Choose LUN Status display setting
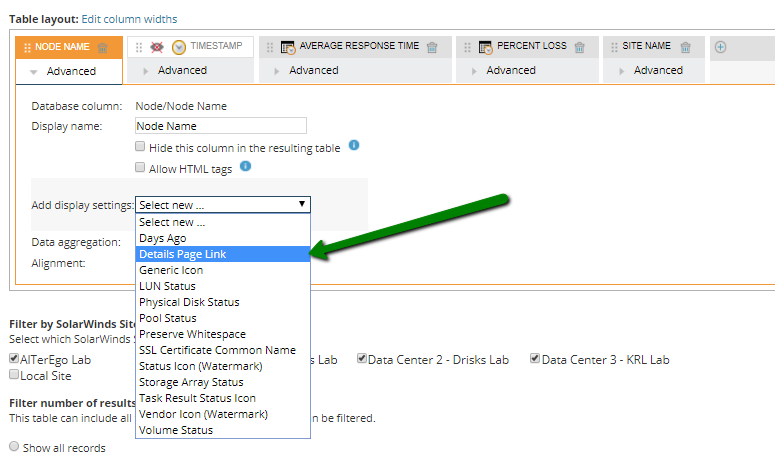Screen dimensions: 775x458 (223, 286)
